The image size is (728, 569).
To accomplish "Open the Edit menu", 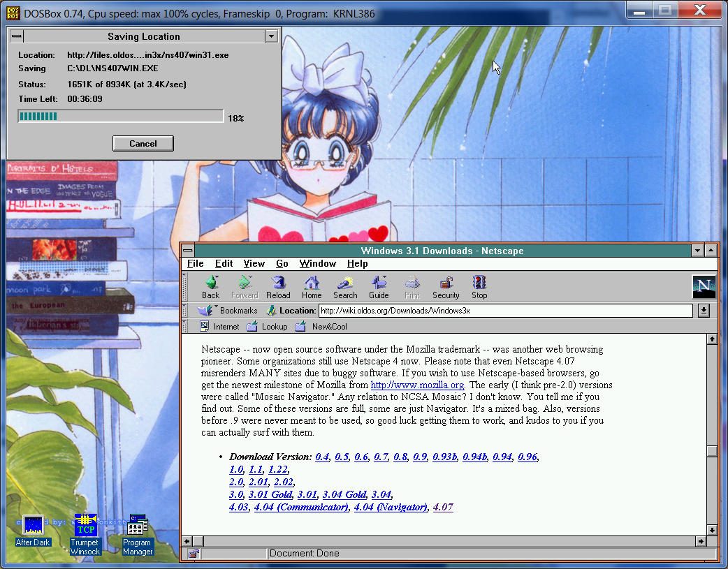I will (224, 264).
